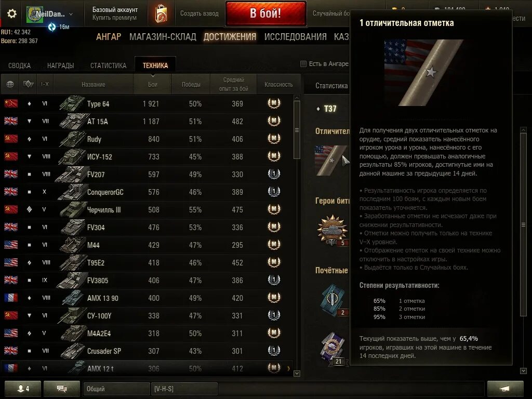Enable the Есть в Ангаре checkbox
Screen dimensions: 532x399
coord(303,64)
